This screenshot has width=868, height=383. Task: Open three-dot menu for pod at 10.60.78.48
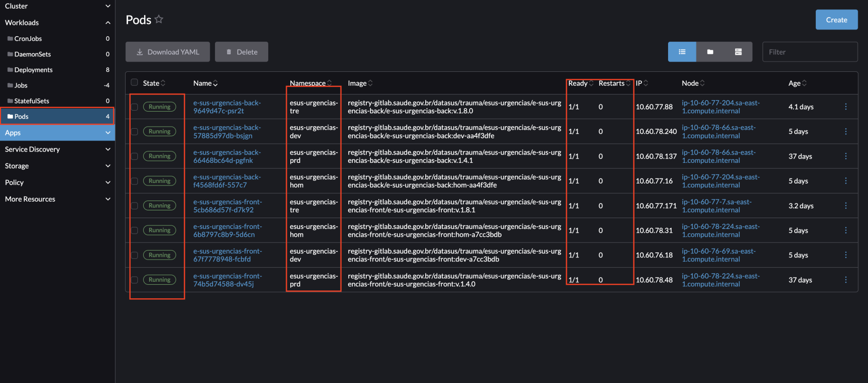click(845, 280)
